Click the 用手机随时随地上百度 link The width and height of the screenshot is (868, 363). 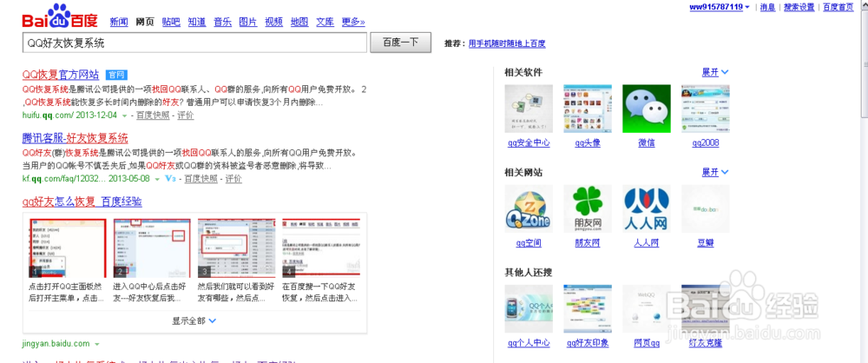[507, 43]
